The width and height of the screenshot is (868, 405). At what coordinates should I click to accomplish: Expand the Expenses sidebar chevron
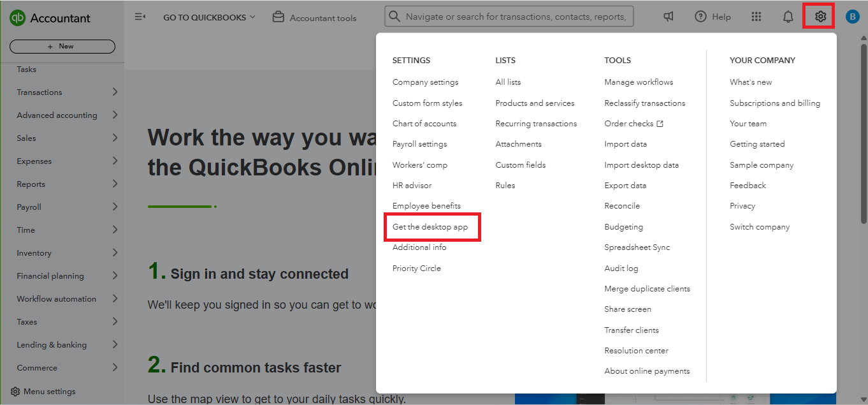(x=115, y=161)
